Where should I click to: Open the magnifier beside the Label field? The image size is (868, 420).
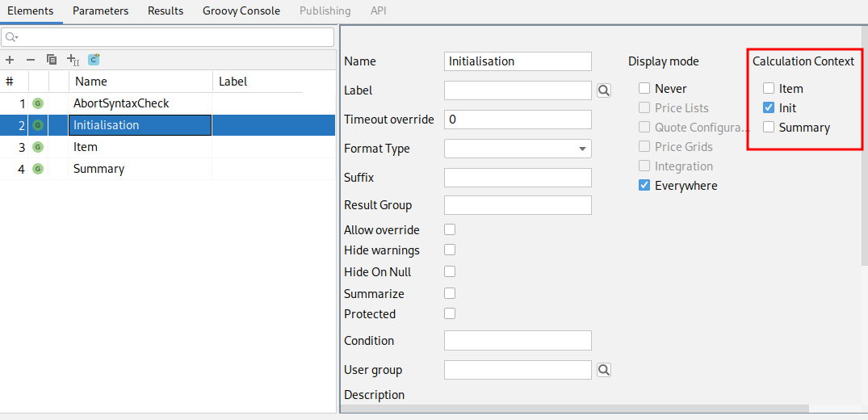tap(604, 90)
